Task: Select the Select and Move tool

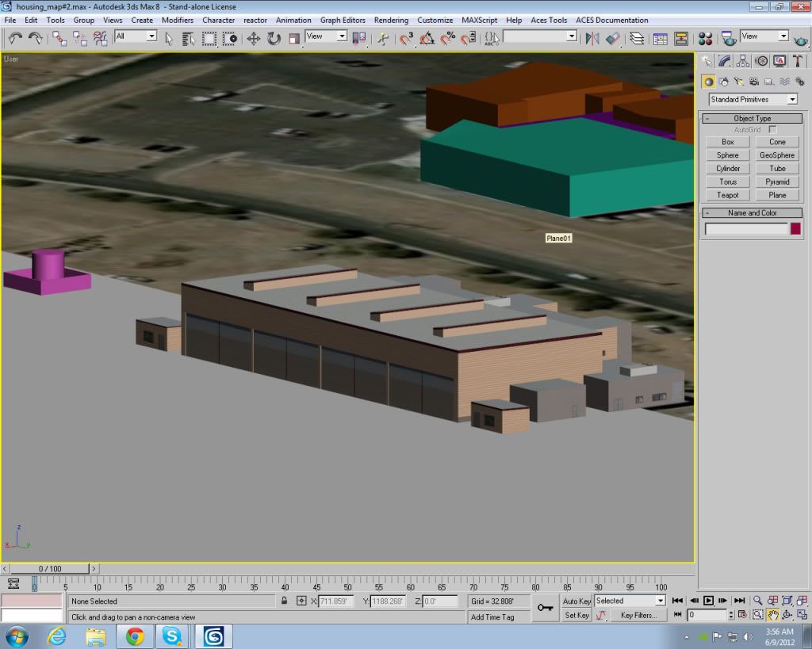Action: tap(254, 37)
